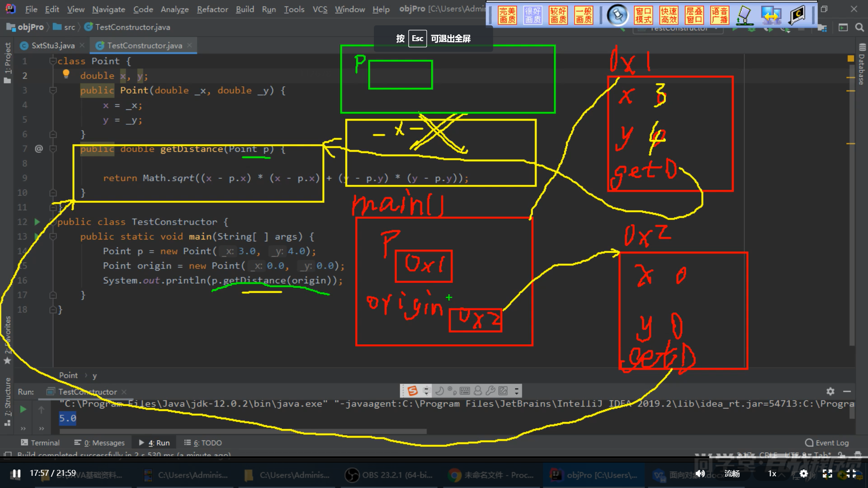Click the whiteboard pen tool icon
868x488 pixels.
click(745, 15)
